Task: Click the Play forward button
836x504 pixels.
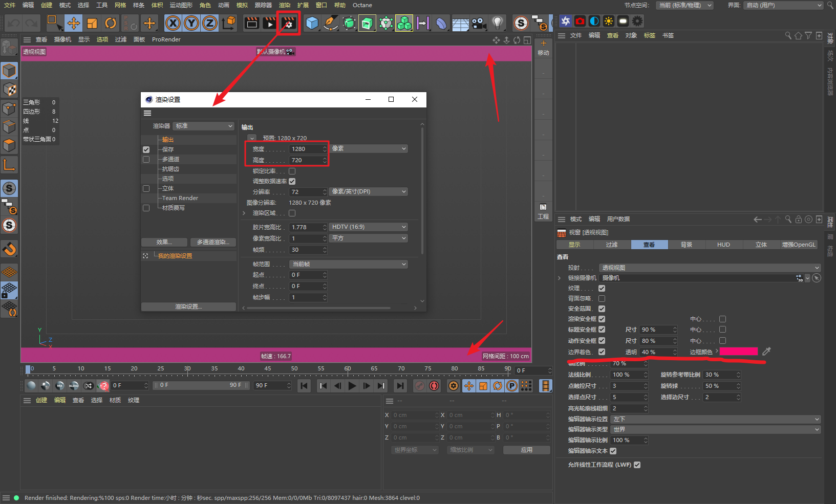Action: coord(352,386)
